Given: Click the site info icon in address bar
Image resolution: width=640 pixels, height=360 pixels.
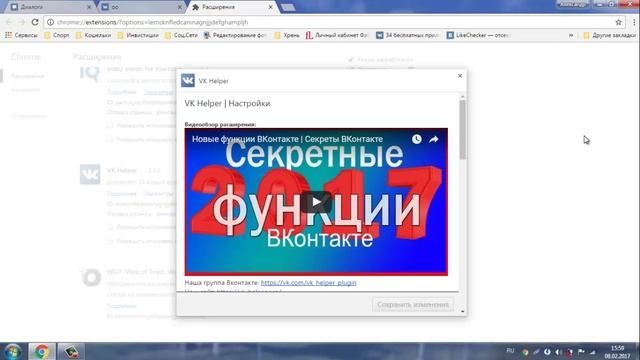Looking at the screenshot, I should (50, 22).
